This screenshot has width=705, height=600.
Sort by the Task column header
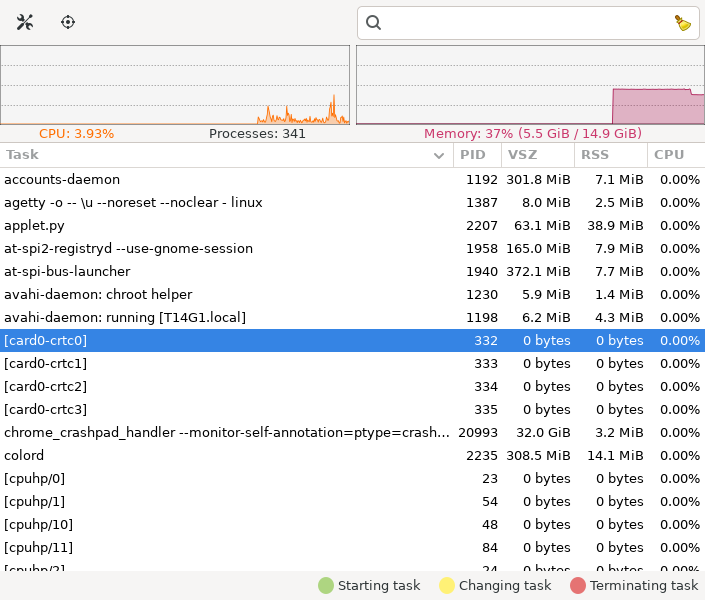pos(227,155)
